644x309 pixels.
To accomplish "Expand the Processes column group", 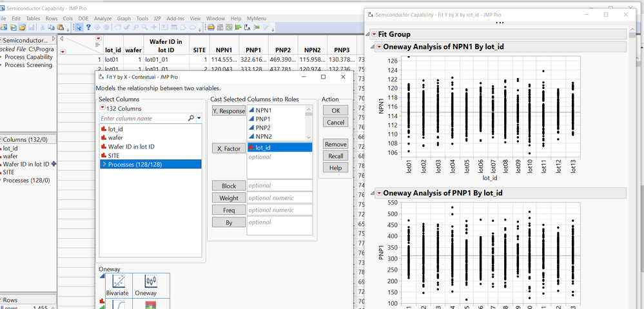I will click(x=104, y=164).
